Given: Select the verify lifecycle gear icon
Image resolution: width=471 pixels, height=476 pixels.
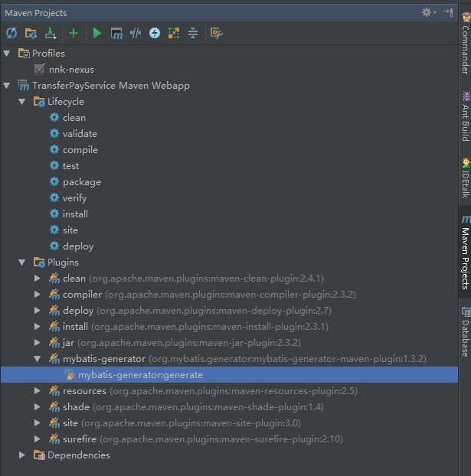Looking at the screenshot, I should [x=54, y=198].
